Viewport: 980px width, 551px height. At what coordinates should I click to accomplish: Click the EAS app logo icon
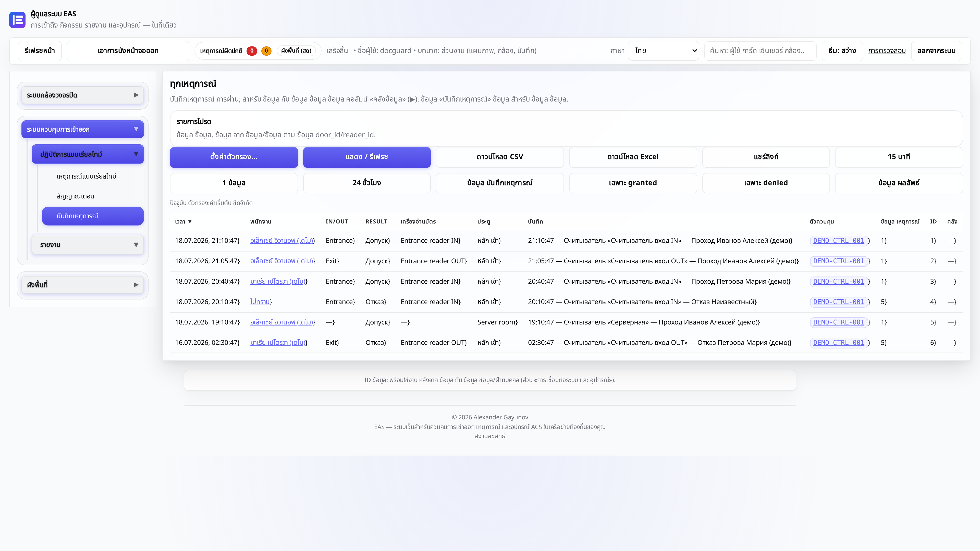pos(17,20)
